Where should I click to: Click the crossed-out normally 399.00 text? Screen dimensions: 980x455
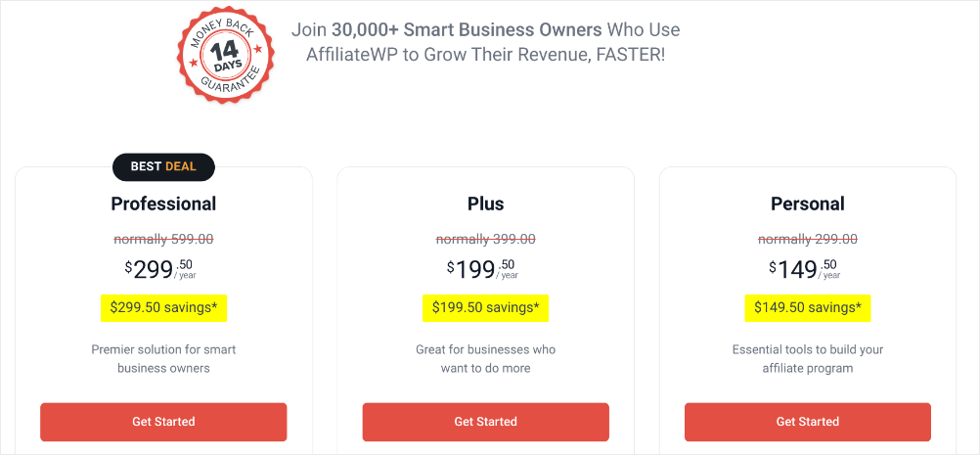486,239
